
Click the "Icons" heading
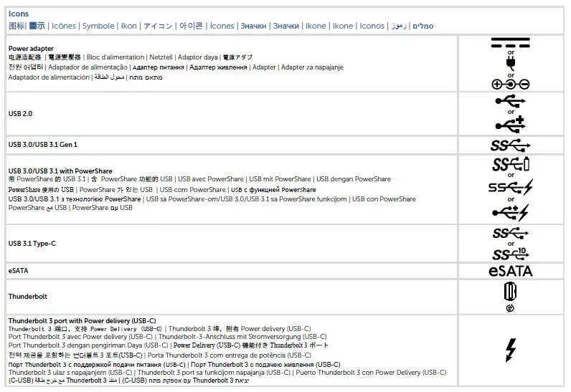[19, 14]
